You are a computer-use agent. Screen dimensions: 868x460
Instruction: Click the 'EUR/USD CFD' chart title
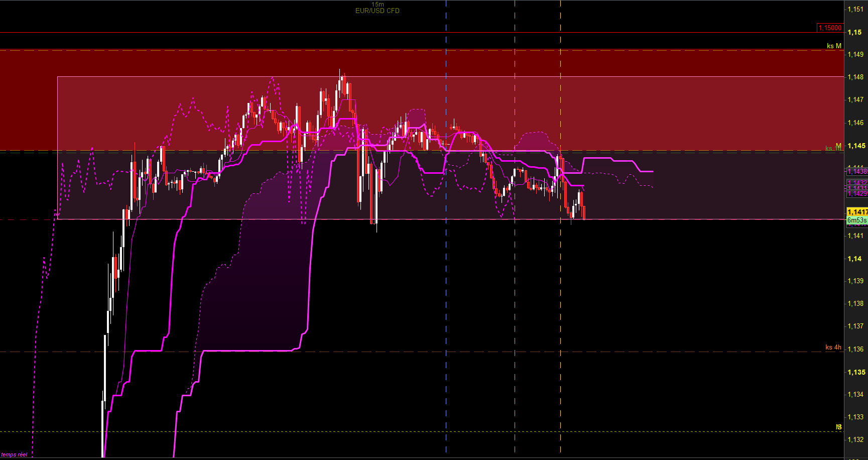coord(377,11)
